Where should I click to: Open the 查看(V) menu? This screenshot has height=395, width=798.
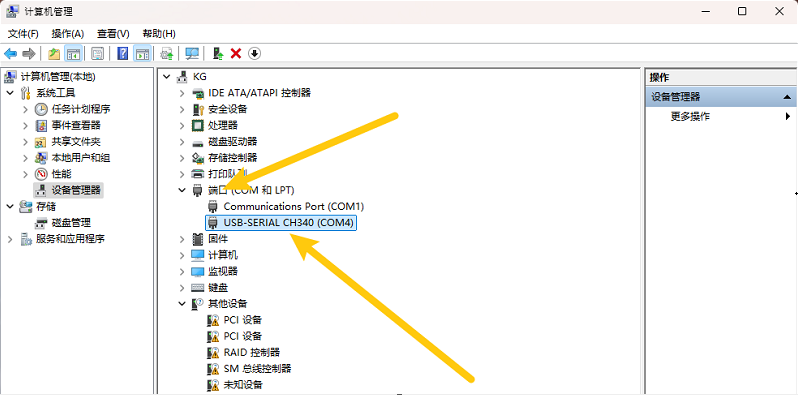pyautogui.click(x=113, y=34)
